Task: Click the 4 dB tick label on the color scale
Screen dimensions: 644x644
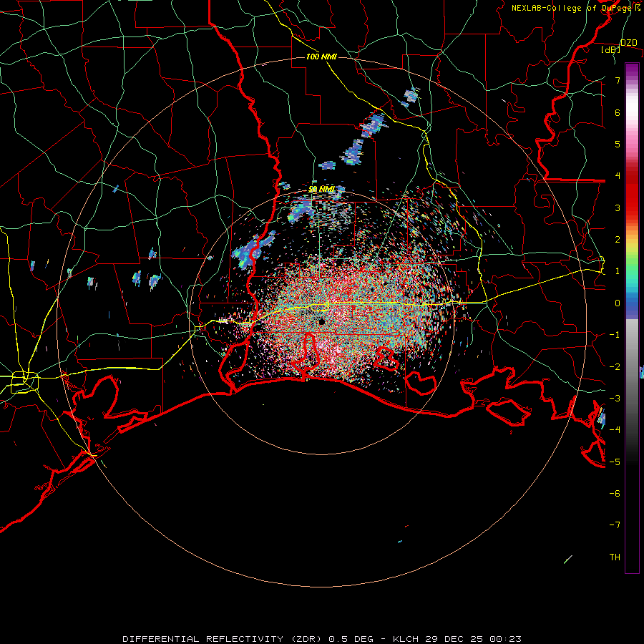Action: [618, 176]
